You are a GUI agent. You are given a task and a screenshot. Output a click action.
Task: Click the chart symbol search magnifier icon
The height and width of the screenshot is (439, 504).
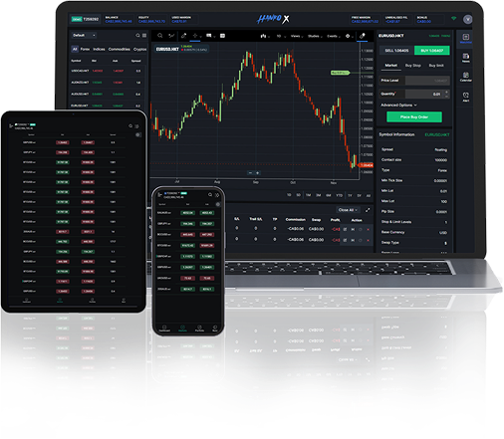point(160,36)
